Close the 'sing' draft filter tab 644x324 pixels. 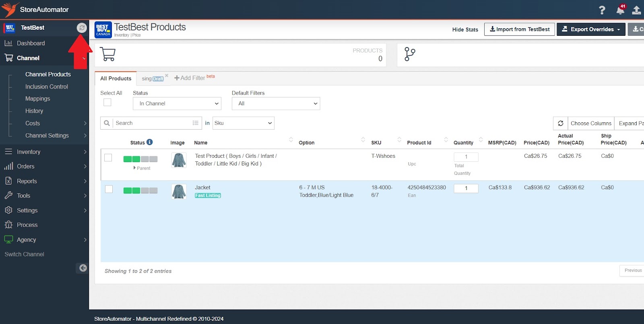pos(167,75)
